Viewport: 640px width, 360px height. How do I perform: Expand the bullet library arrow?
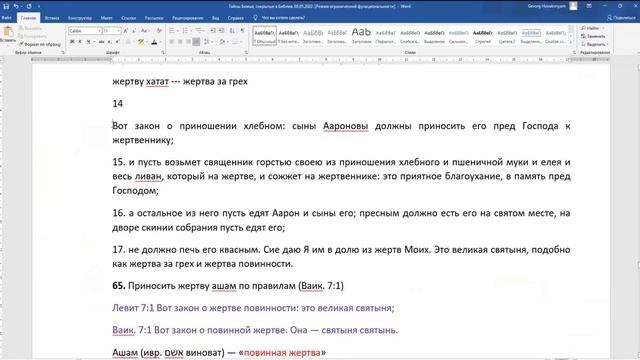click(178, 31)
